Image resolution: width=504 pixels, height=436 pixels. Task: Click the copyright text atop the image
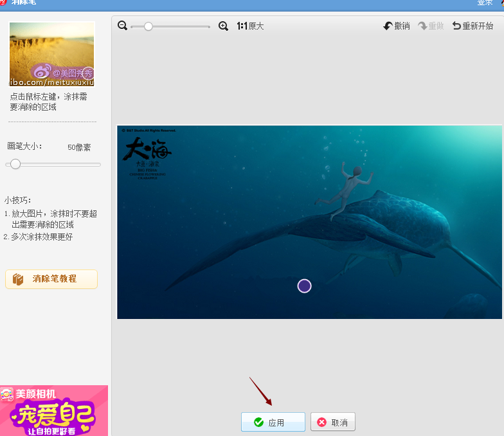pyautogui.click(x=149, y=131)
